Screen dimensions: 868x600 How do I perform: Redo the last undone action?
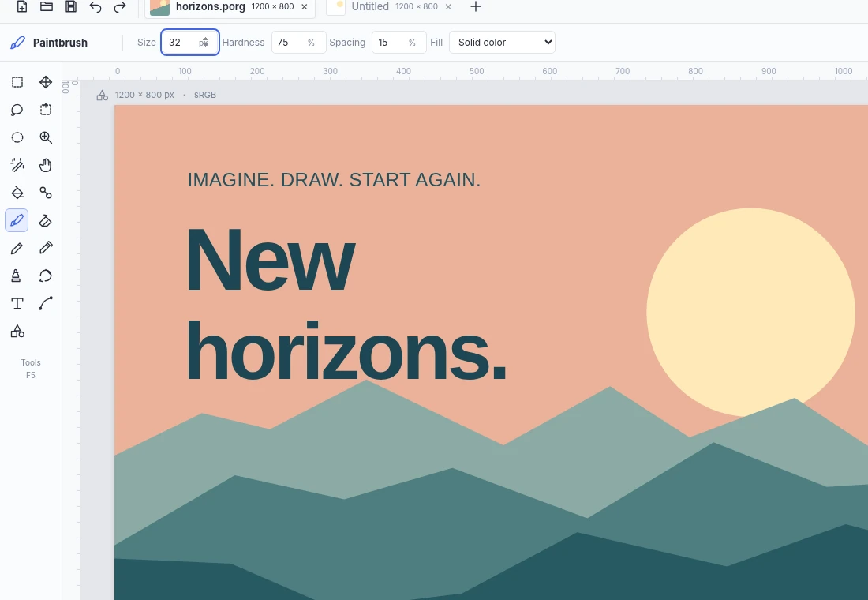tap(120, 6)
